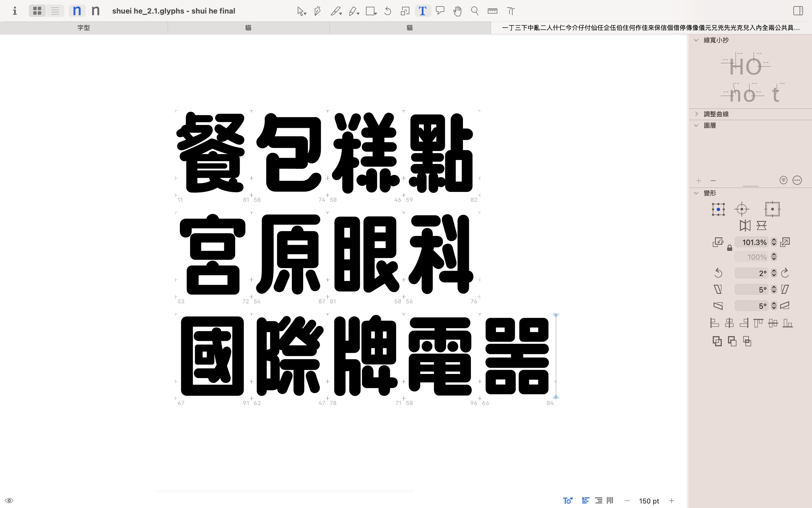Image resolution: width=812 pixels, height=508 pixels.
Task: Choose the Measurement ruler tool
Action: click(492, 11)
